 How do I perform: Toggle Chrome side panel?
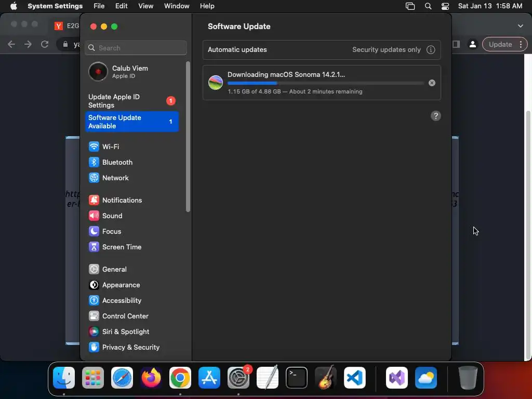[456, 45]
